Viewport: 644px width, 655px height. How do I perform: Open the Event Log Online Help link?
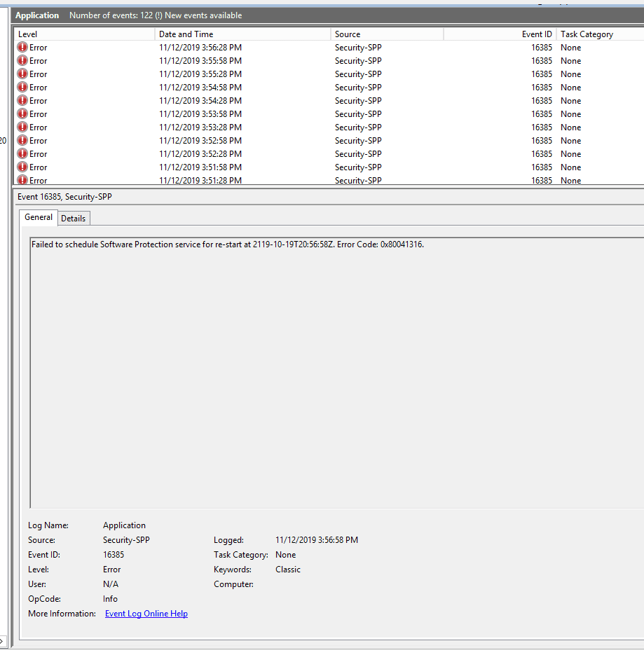(x=146, y=614)
